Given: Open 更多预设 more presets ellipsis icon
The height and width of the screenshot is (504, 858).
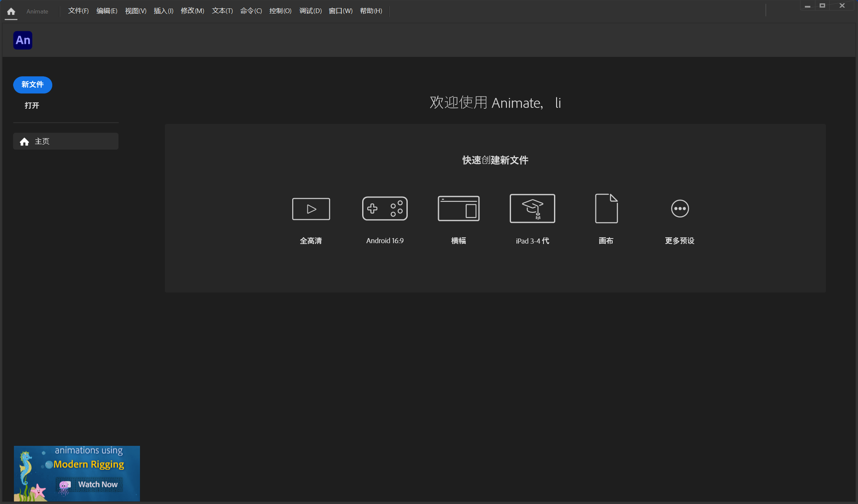Looking at the screenshot, I should coord(680,208).
